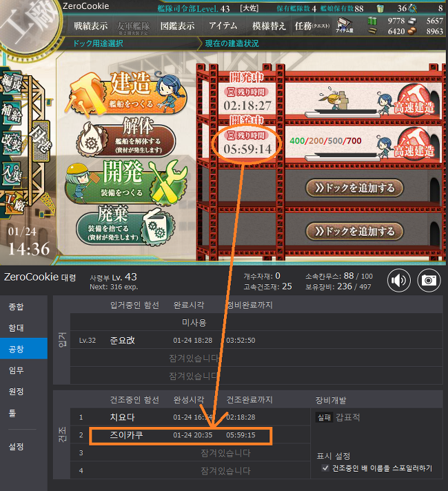Toggle 건조중인 배 이름을 스포일러하기 checkbox
Viewport: 448px width, 491px height.
[x=325, y=468]
